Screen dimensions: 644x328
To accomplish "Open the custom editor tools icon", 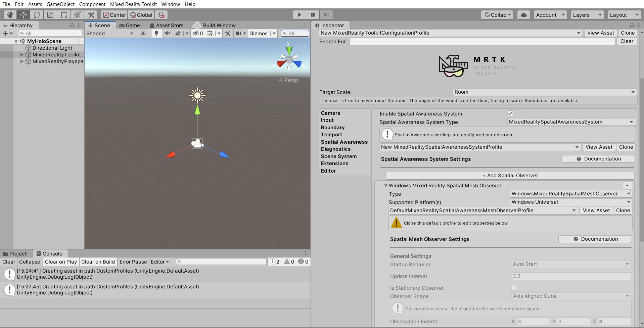I will coord(90,15).
